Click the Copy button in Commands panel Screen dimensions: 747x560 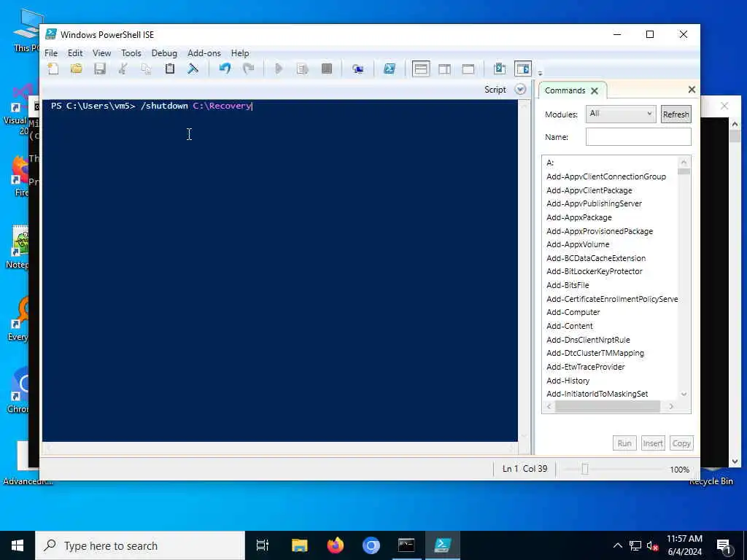tap(681, 443)
